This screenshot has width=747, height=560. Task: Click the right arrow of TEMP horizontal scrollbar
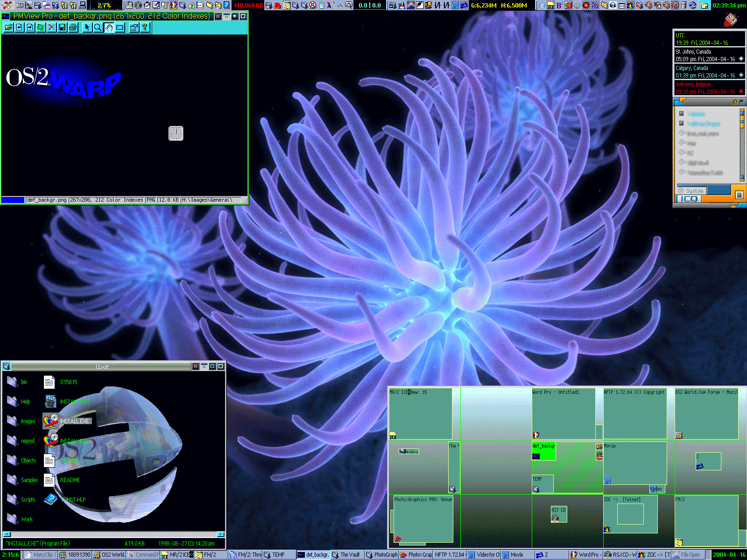point(220,534)
